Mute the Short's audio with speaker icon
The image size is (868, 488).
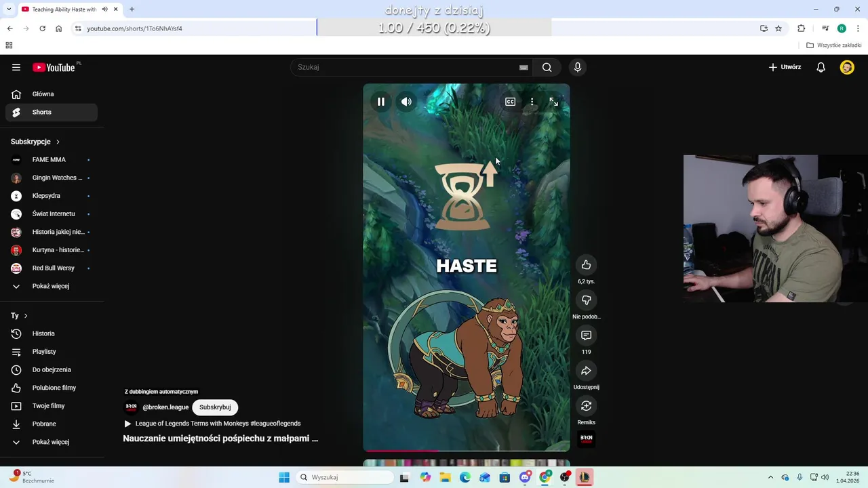click(x=406, y=102)
